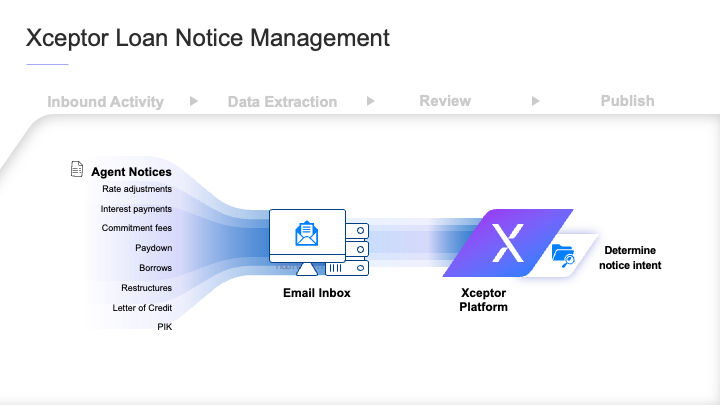Select the Publish stage
The width and height of the screenshot is (720, 405).
tap(627, 101)
